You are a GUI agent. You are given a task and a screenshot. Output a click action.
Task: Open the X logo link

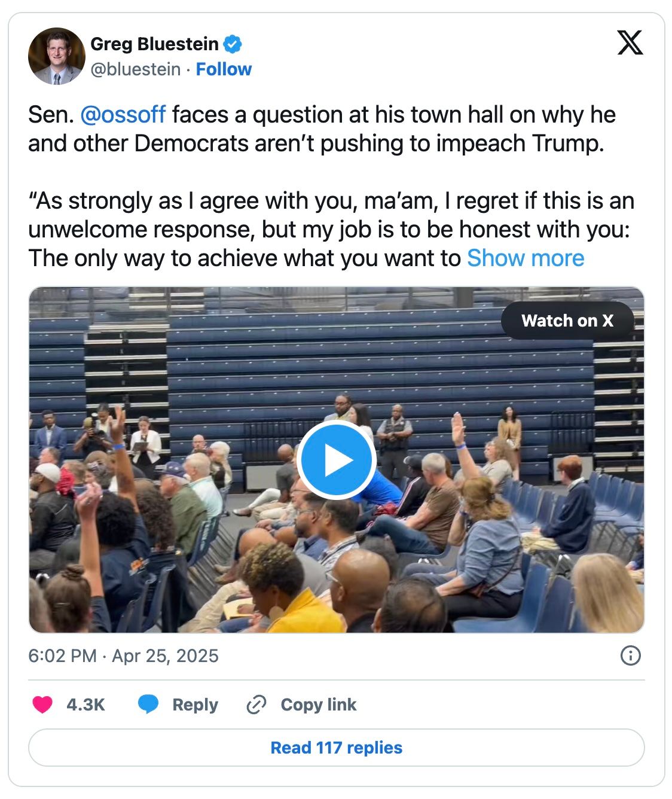pos(630,42)
